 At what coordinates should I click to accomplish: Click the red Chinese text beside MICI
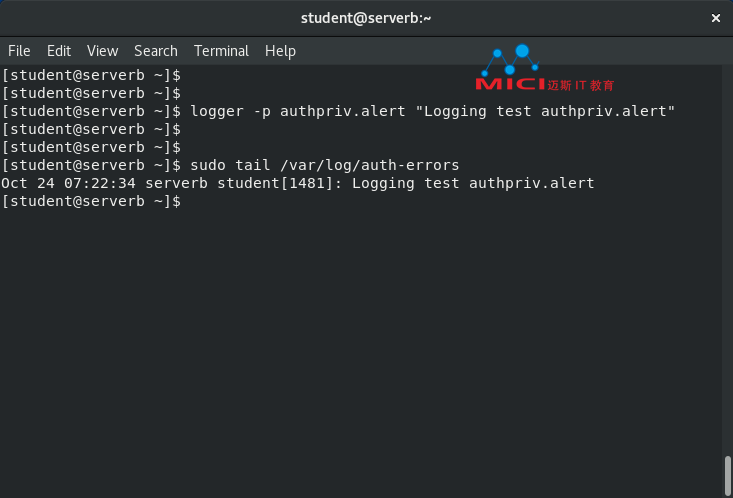581,85
